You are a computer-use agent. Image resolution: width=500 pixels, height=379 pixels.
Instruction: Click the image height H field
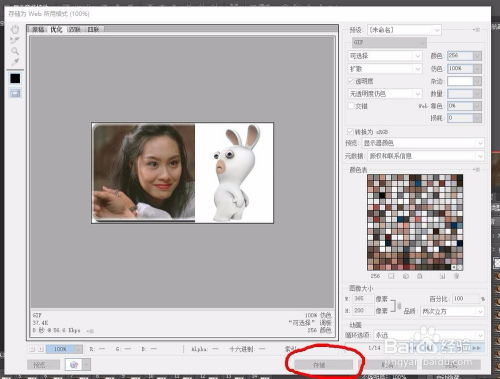362,311
